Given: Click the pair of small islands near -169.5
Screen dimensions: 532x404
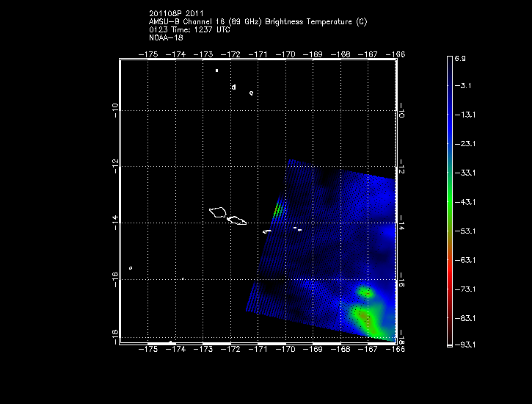Looking at the screenshot, I should 297,228.
